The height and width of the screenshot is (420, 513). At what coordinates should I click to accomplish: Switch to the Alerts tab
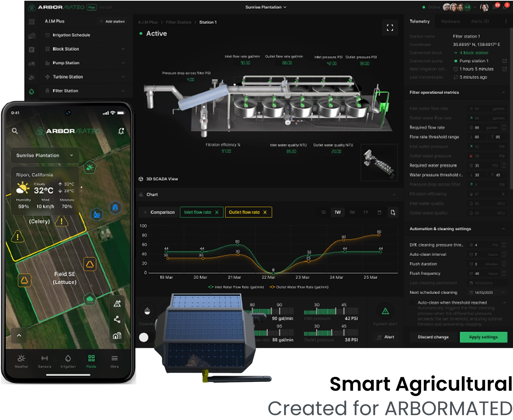pos(480,21)
